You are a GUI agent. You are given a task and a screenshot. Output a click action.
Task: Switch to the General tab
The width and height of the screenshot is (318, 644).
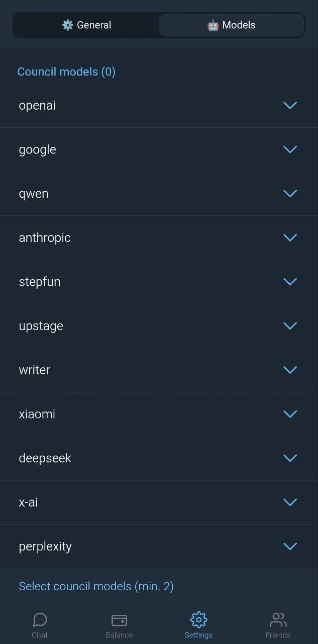click(x=86, y=25)
